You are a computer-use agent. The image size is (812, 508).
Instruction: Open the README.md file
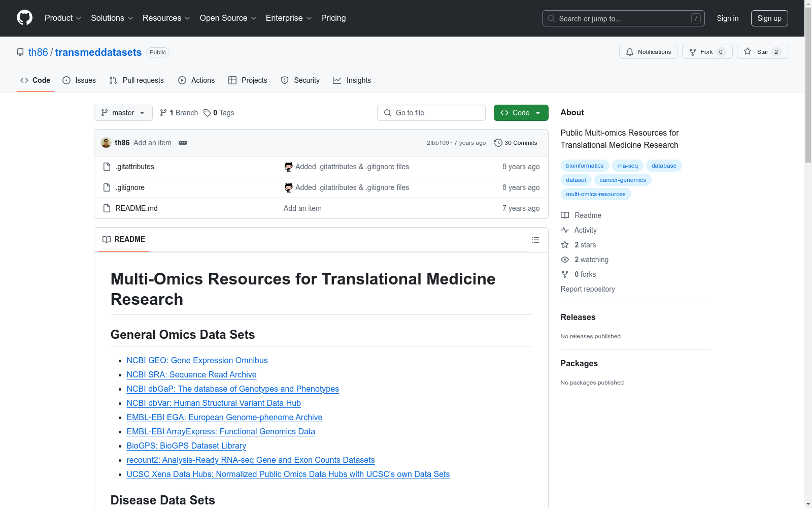137,208
